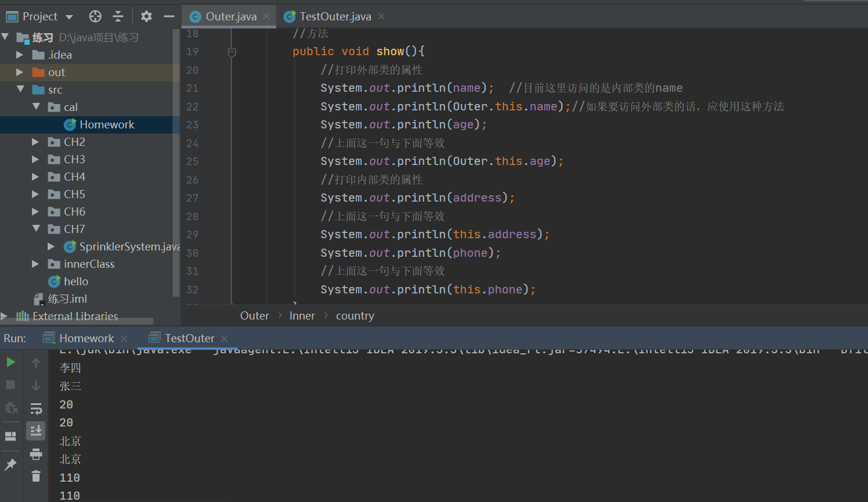868x502 pixels.
Task: Close the Homework run tab
Action: click(124, 338)
